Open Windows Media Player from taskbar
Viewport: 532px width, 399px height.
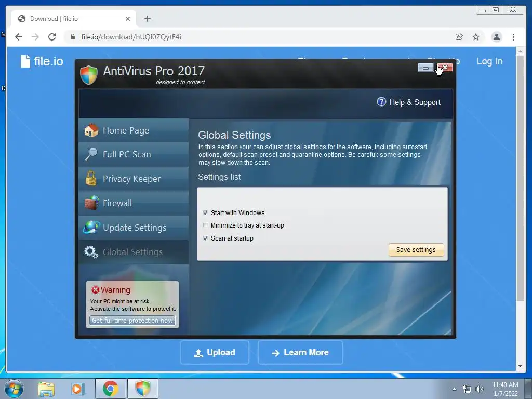(77, 389)
